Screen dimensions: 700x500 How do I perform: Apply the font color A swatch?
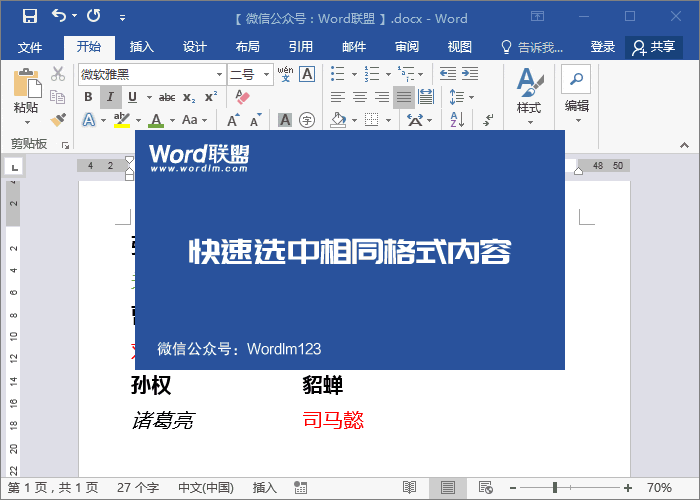[156, 120]
